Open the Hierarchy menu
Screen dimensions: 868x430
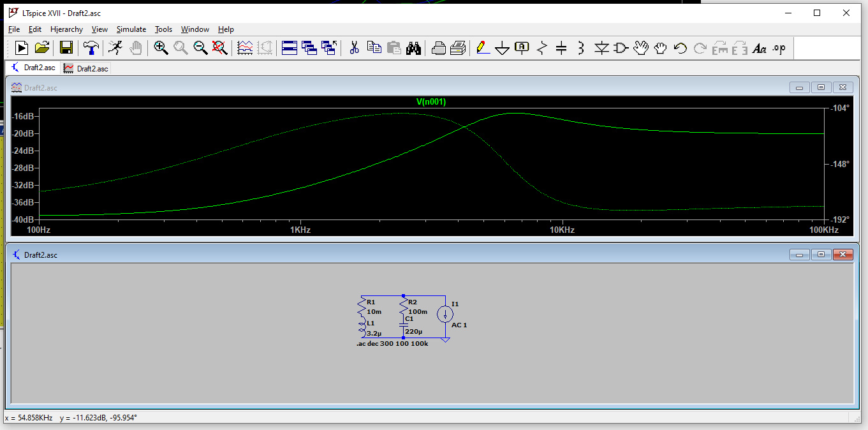(x=66, y=29)
